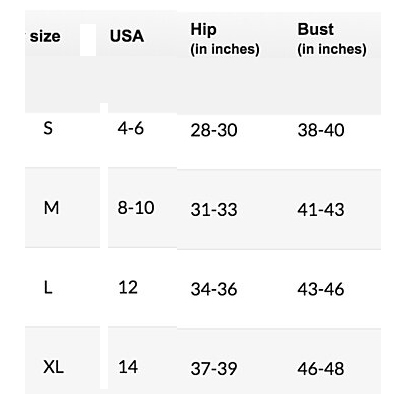Click bust measurement 43-46

[x=321, y=289]
